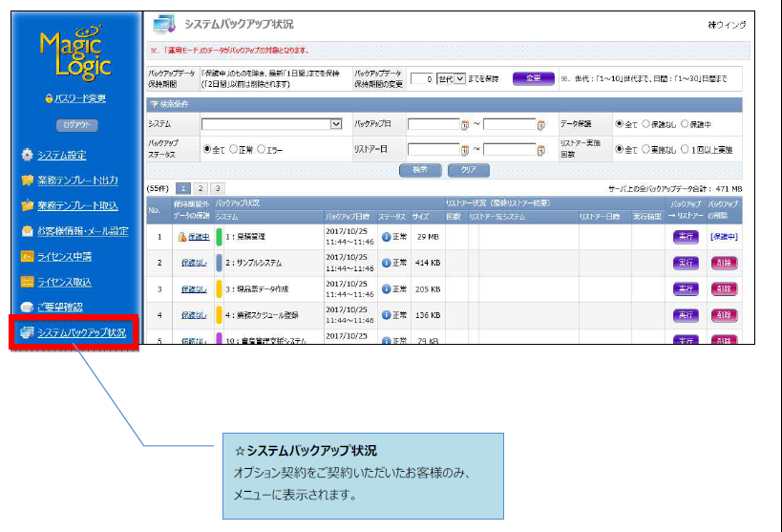Viewport: 782px width, 532px height.
Task: Go to page 2 of results
Action: [x=200, y=189]
